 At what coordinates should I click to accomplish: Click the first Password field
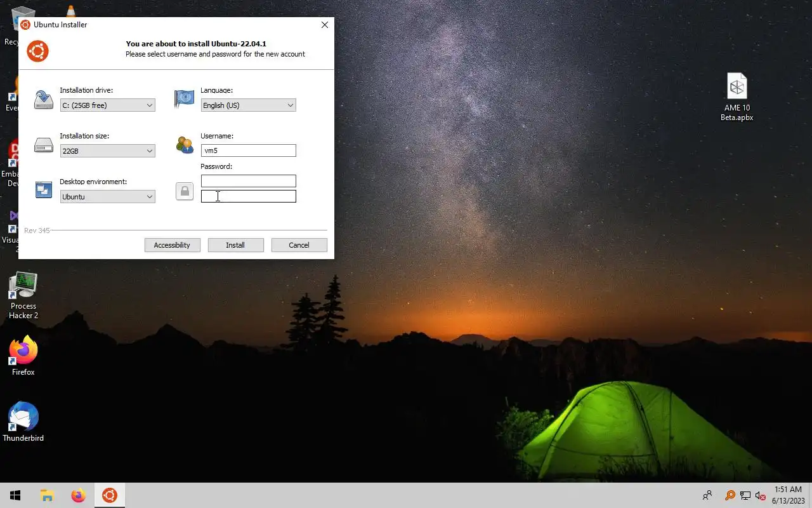click(248, 181)
